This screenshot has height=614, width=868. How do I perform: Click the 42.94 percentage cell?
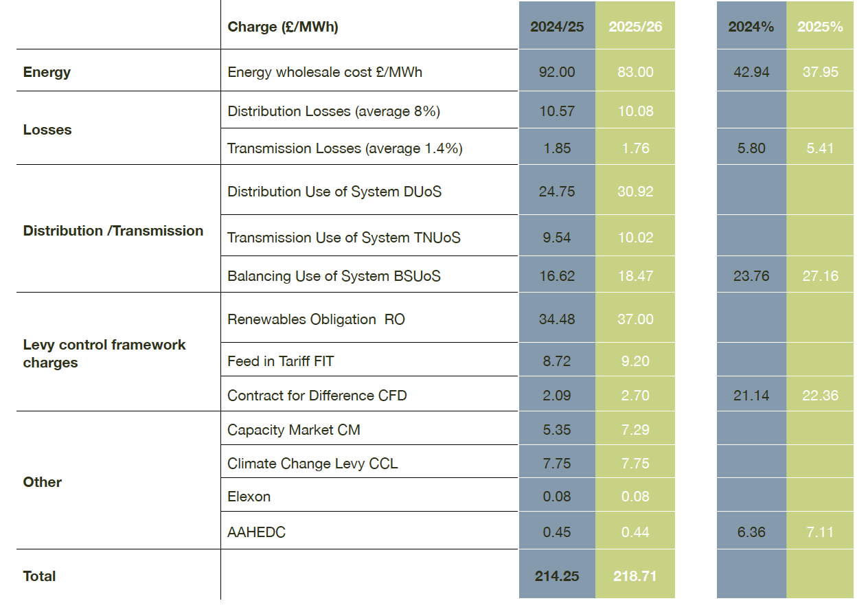(751, 72)
